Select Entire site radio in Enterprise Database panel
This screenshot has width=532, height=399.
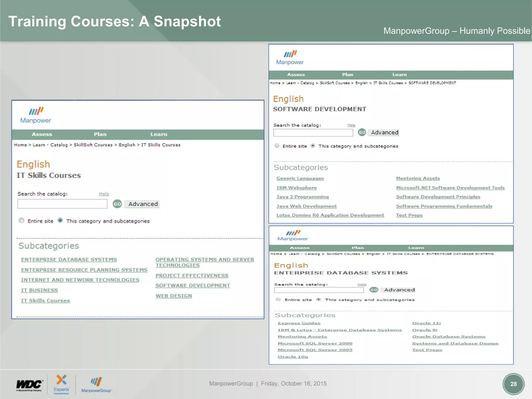pos(278,299)
